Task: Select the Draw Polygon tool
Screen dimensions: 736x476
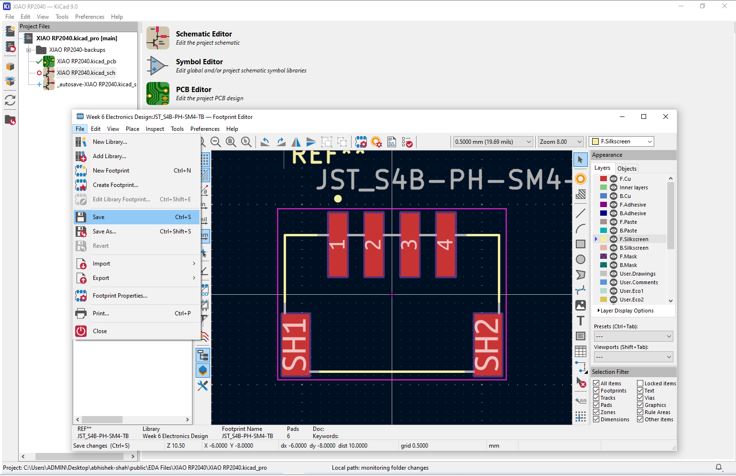Action: (x=581, y=275)
